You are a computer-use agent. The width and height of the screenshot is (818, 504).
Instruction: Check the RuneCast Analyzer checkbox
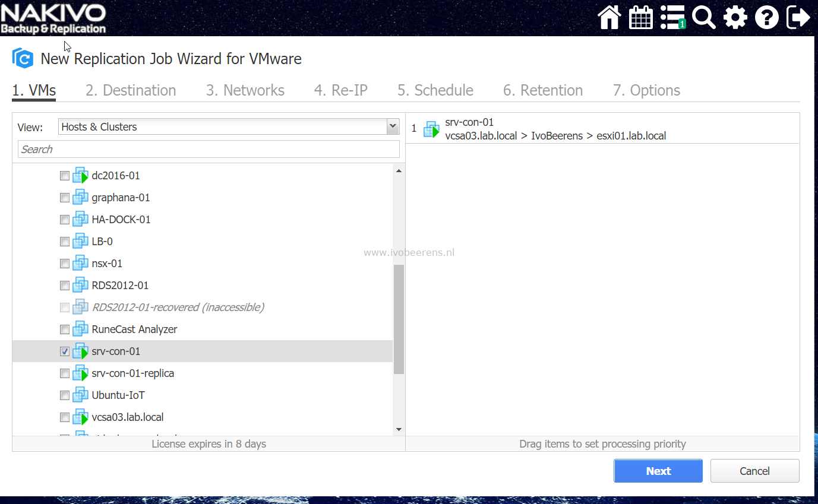coord(65,329)
